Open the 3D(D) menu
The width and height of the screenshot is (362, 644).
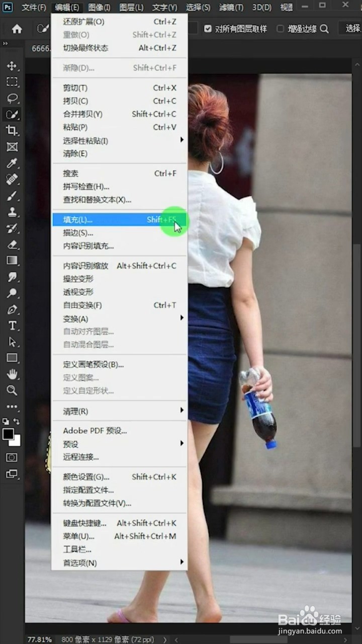tap(262, 8)
